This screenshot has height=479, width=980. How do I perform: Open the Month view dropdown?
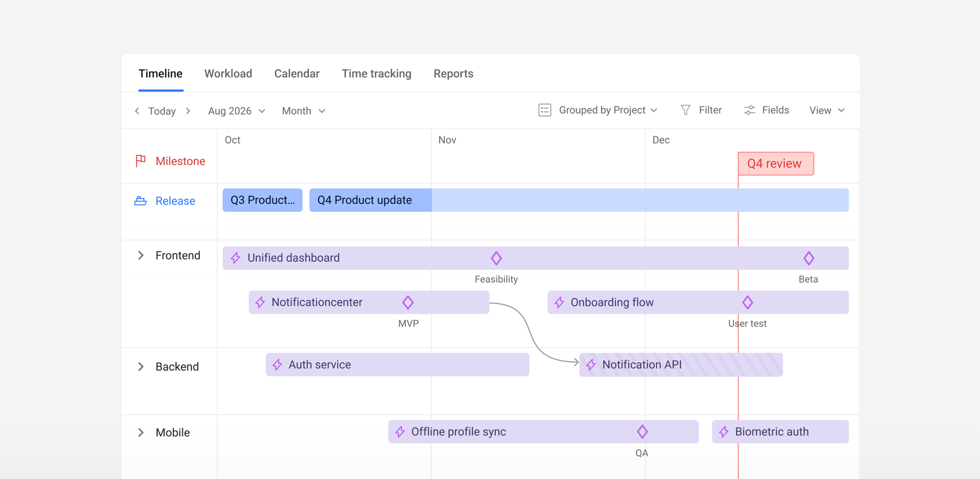(x=303, y=111)
